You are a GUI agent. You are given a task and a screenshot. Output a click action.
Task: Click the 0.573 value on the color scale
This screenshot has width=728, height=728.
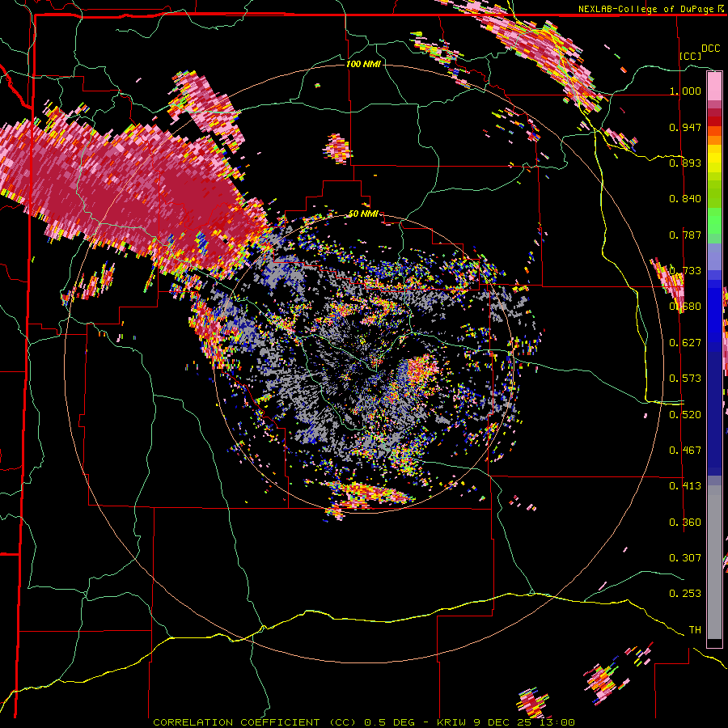(685, 379)
